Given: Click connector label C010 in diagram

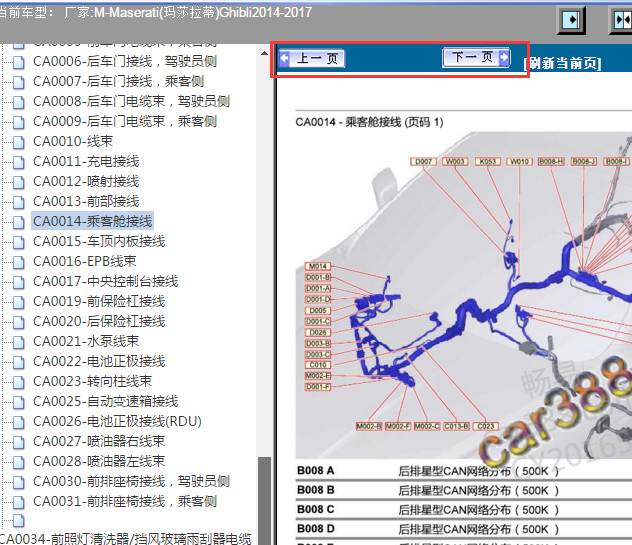Looking at the screenshot, I should tap(318, 365).
